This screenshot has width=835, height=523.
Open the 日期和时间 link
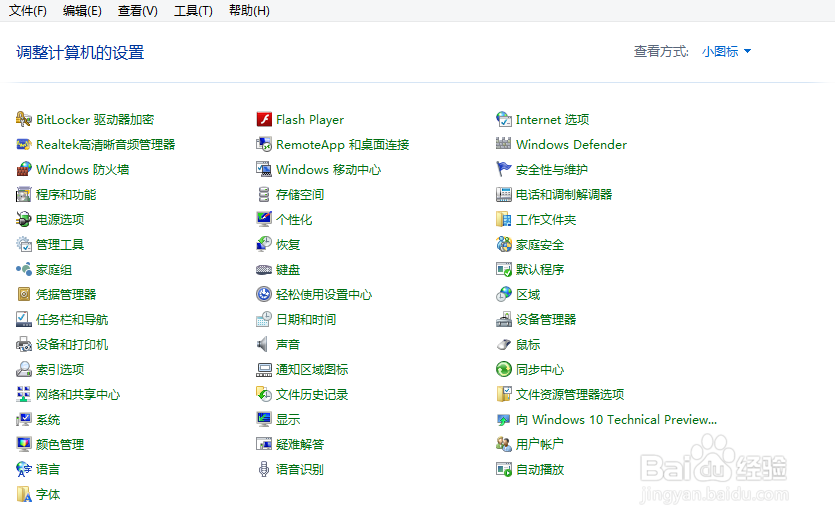click(306, 320)
